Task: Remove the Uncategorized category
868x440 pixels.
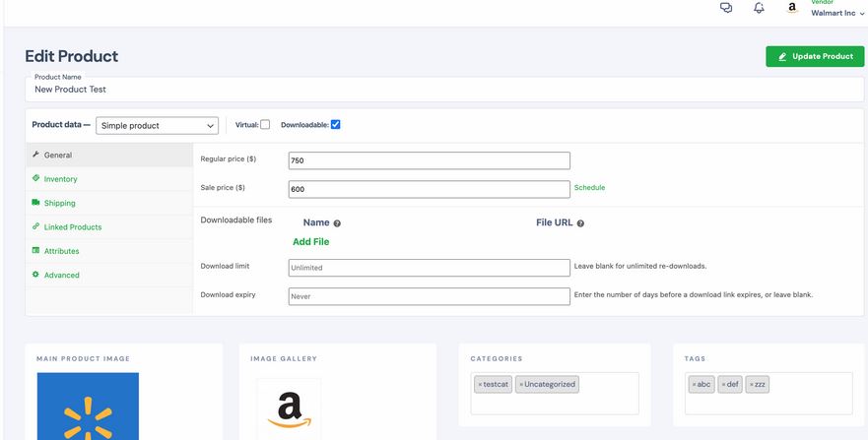Action: (x=521, y=385)
